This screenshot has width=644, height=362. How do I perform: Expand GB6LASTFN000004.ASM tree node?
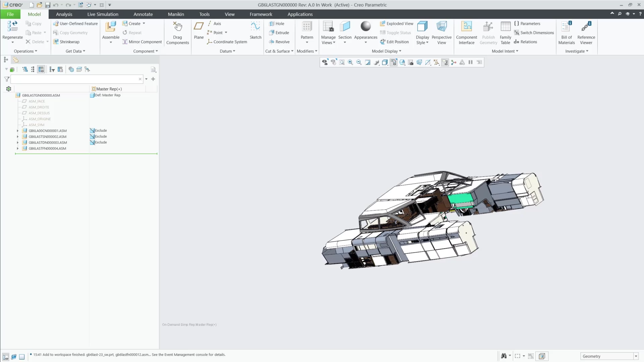pyautogui.click(x=17, y=148)
